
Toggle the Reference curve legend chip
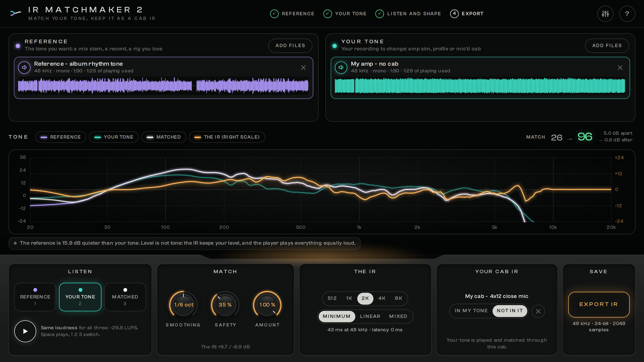(x=61, y=137)
